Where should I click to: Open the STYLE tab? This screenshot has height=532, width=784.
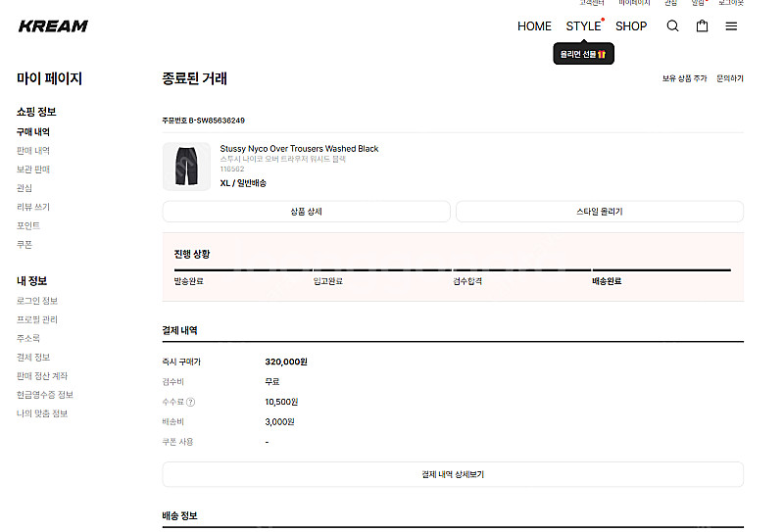[x=583, y=26]
